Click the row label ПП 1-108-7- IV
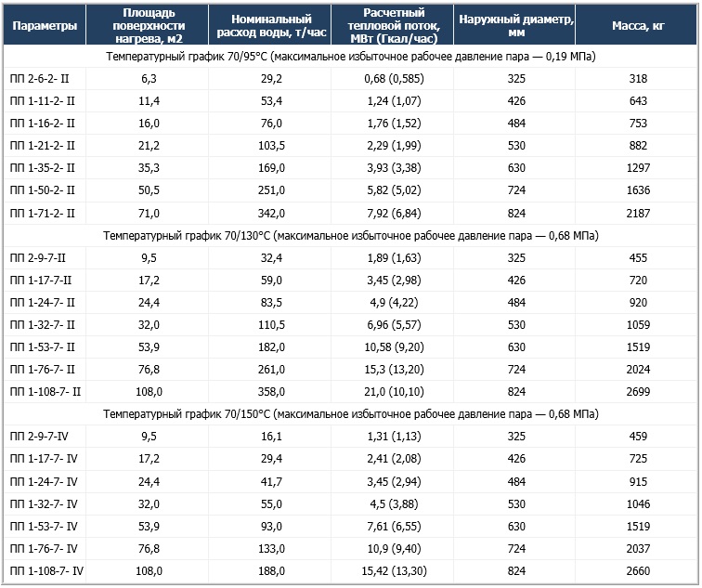The width and height of the screenshot is (702, 588). click(x=46, y=571)
